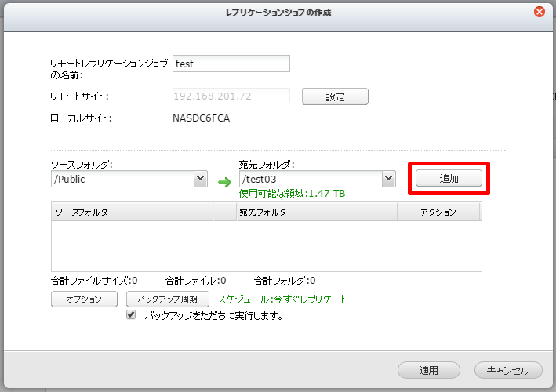The height and width of the screenshot is (392, 556).
Task: Click the 合計ファイル:0 text
Action: 195,281
